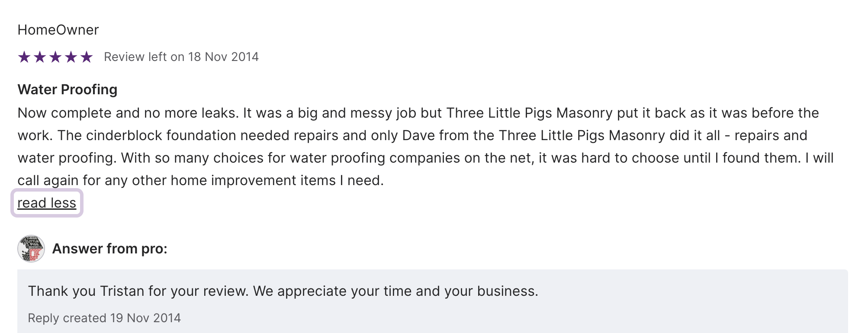
Task: Collapse the review with 'read less'
Action: coord(47,203)
